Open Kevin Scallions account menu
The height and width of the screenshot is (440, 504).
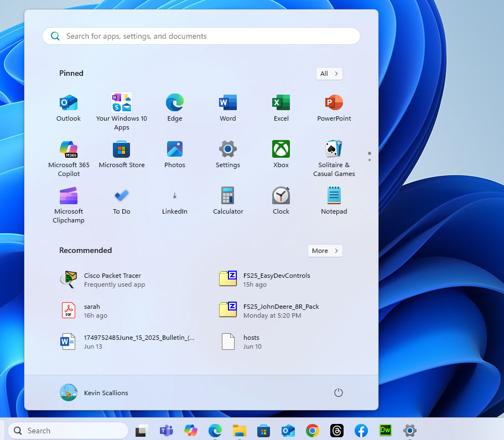pyautogui.click(x=94, y=392)
